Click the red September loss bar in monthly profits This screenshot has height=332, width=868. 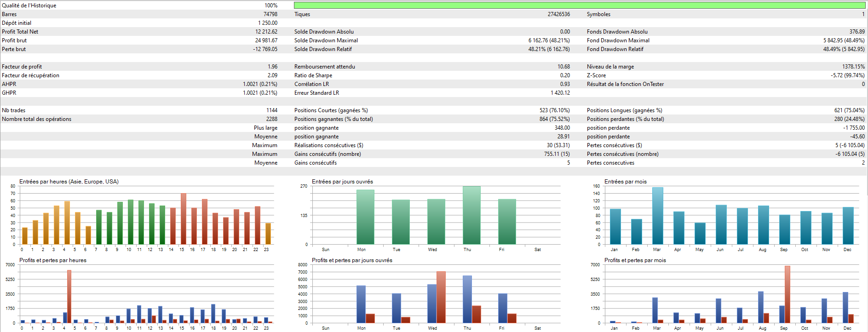(788, 294)
